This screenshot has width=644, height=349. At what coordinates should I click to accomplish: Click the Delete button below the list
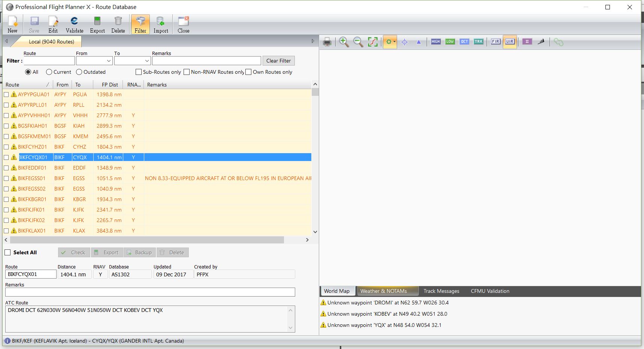click(173, 252)
